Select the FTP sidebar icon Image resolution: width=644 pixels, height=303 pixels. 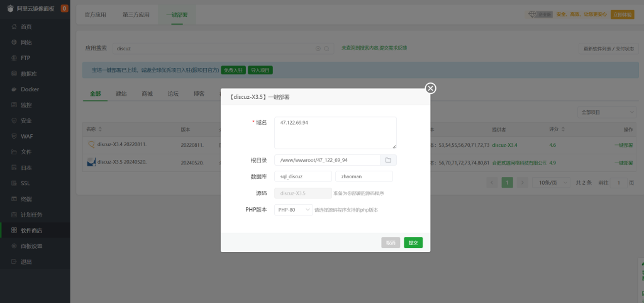pos(14,58)
